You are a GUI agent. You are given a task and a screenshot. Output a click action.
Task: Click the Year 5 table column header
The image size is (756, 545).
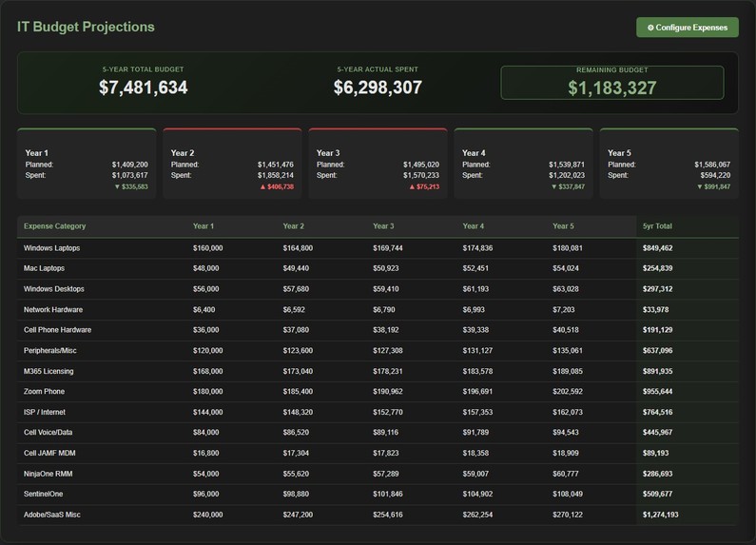[563, 226]
